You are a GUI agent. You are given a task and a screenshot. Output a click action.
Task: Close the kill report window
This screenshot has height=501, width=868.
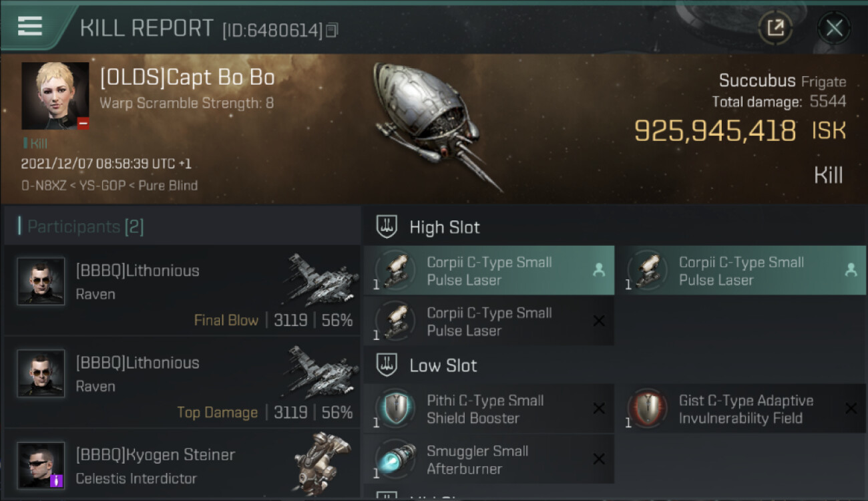click(x=834, y=28)
